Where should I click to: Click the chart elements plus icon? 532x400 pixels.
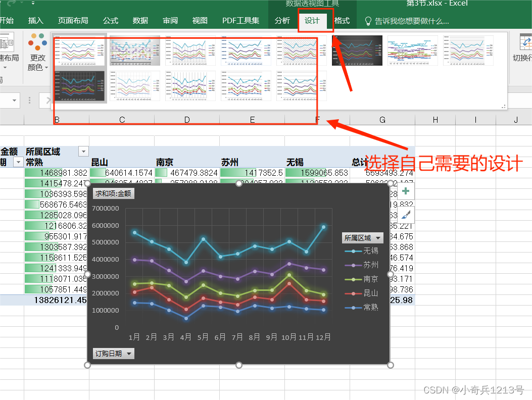point(406,191)
